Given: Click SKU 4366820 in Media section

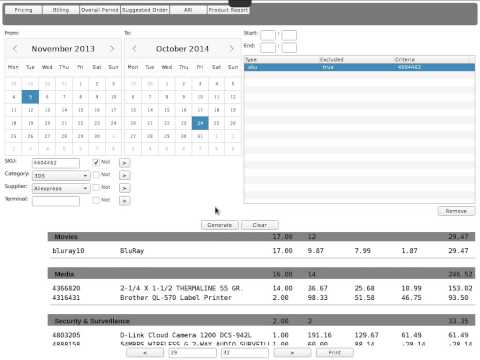Looking at the screenshot, I should [x=66, y=288].
